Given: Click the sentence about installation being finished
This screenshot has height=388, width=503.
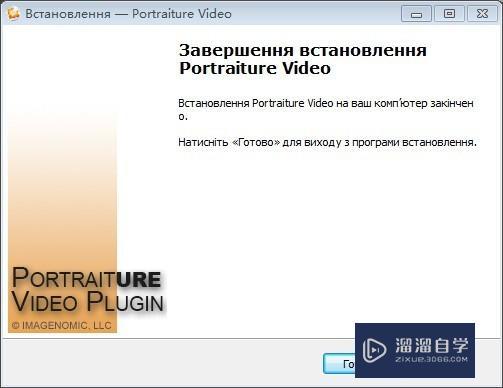Looking at the screenshot, I should point(326,109).
